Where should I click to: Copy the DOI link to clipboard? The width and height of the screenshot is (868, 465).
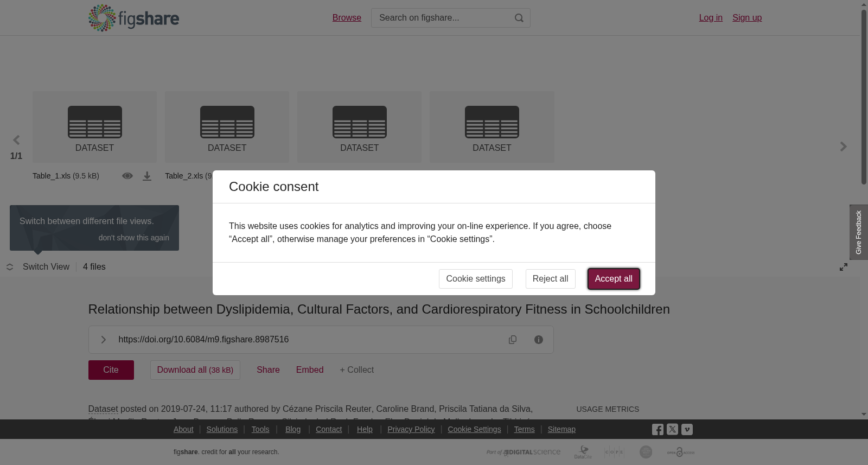[x=513, y=340]
